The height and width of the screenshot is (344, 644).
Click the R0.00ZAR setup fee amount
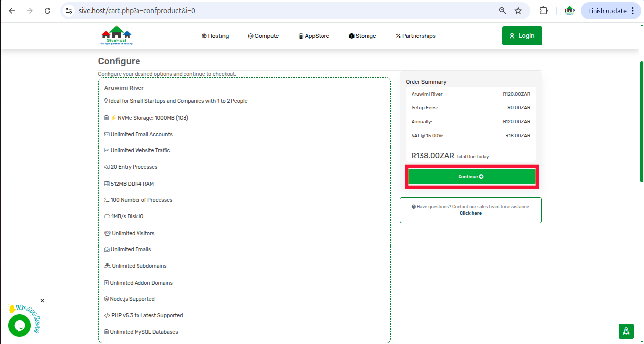(519, 107)
